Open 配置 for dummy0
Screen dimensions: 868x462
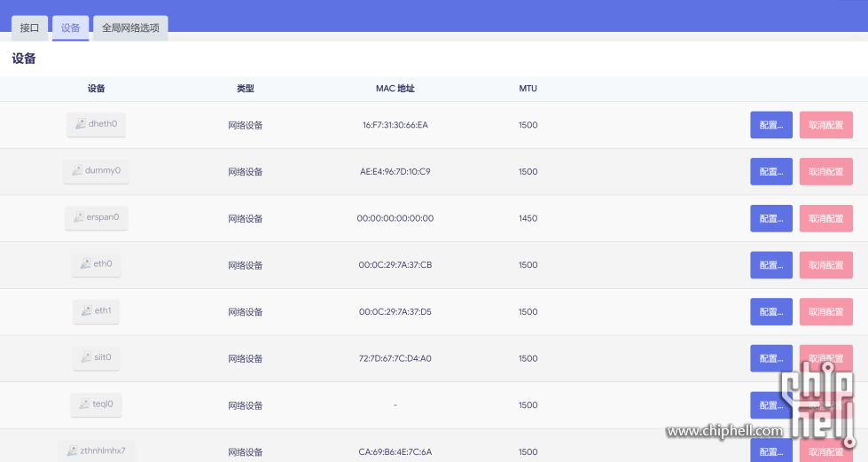pos(771,171)
